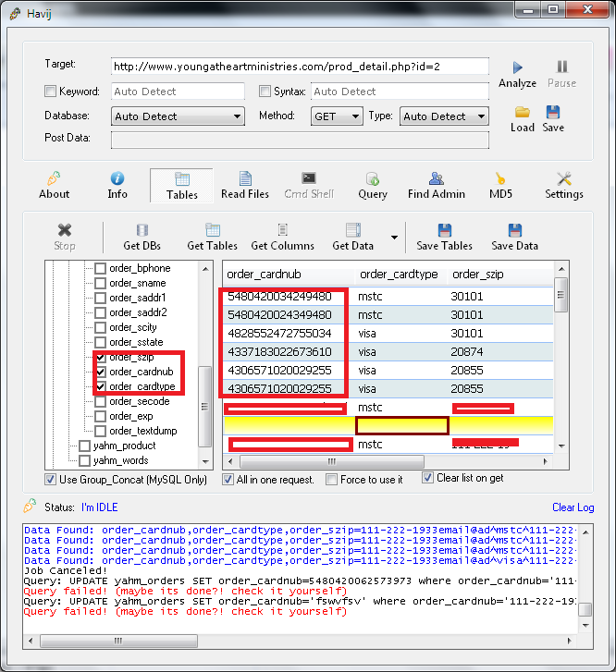Screen dimensions: 616x672
Task: Switch to the Tables tab
Action: pyautogui.click(x=182, y=186)
